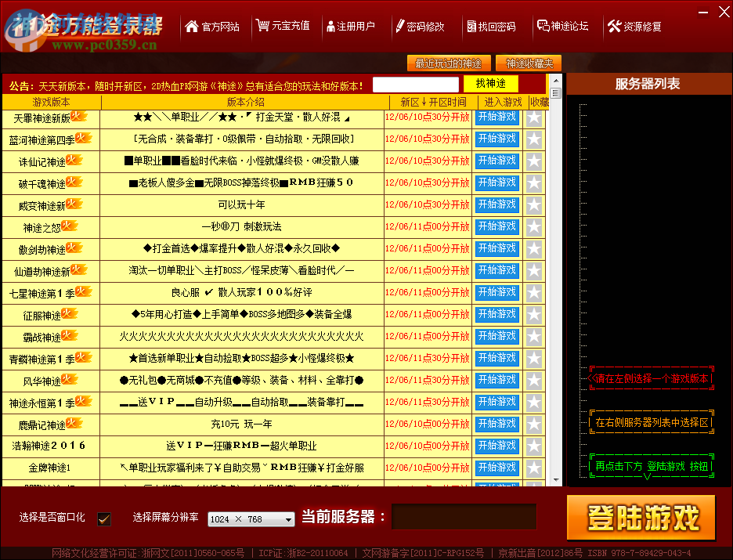
Task: Sort by 版本介绍 column header
Action: click(245, 102)
